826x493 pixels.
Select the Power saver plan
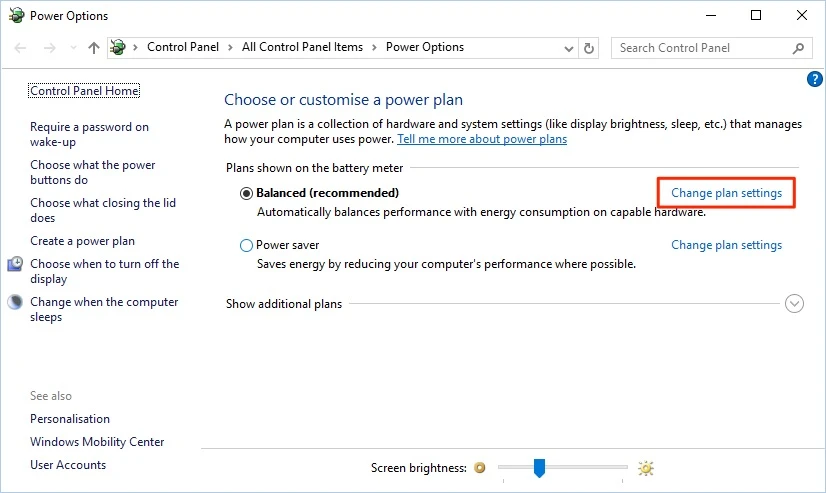click(x=247, y=245)
